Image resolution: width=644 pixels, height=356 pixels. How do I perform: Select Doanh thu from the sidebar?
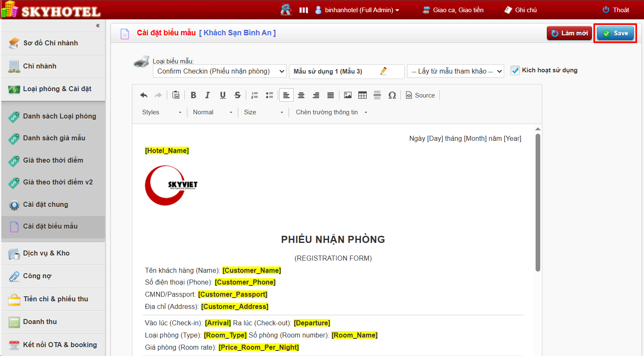[x=40, y=322]
